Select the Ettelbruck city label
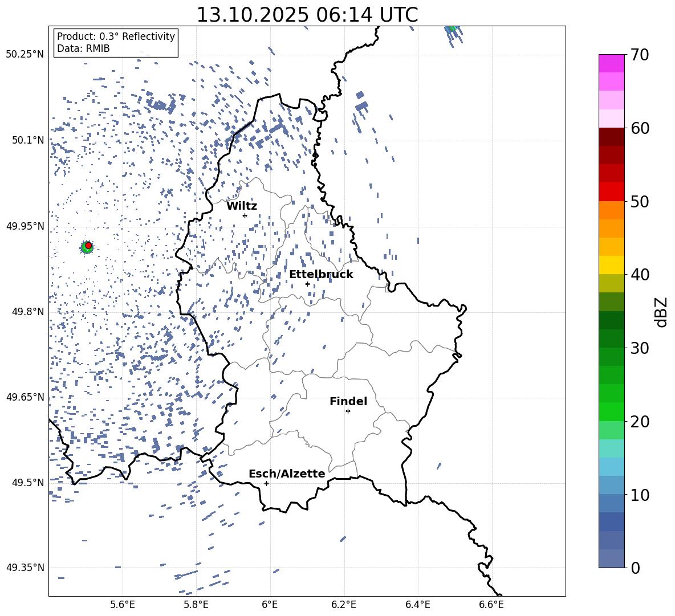The height and width of the screenshot is (616, 675). pyautogui.click(x=321, y=275)
